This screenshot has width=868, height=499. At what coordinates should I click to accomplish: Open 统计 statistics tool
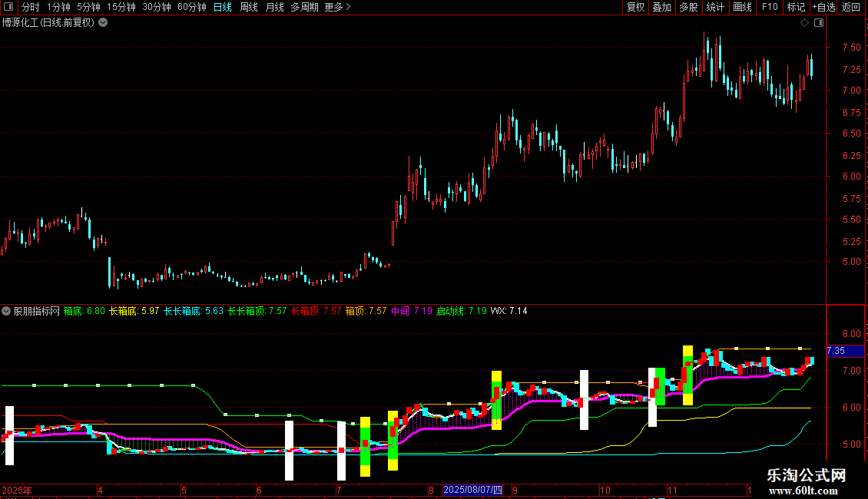715,7
